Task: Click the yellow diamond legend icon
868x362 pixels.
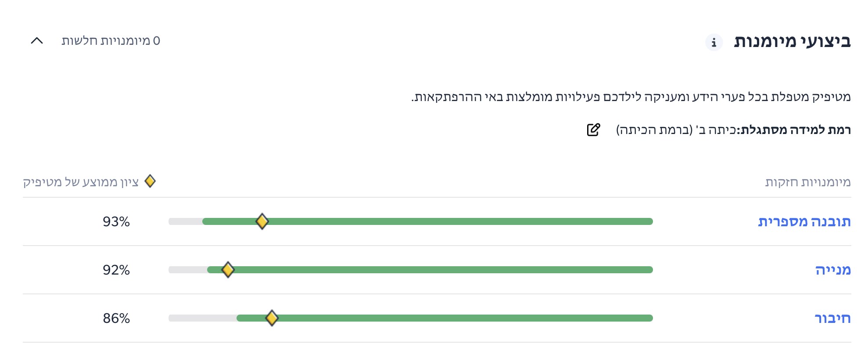Action: pyautogui.click(x=150, y=181)
